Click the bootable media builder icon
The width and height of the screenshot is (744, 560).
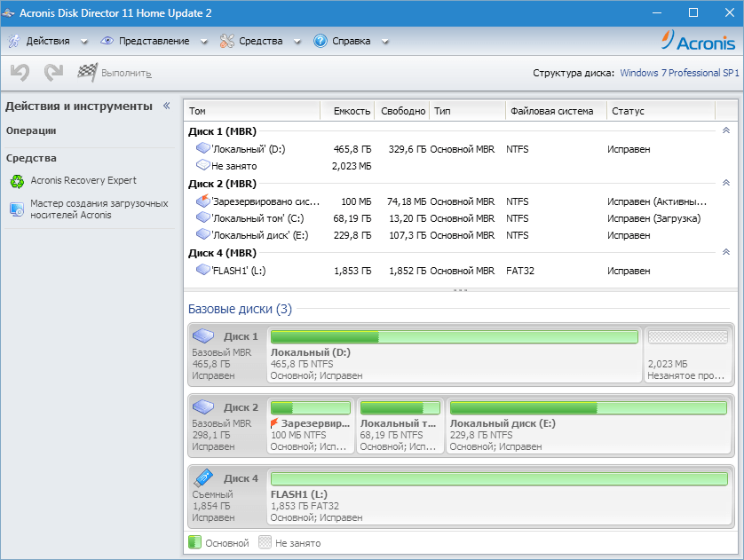click(17, 209)
